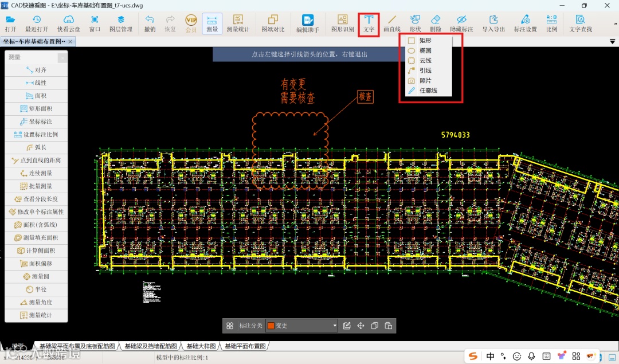
Task: Set 比例 scale tool
Action: (x=551, y=24)
